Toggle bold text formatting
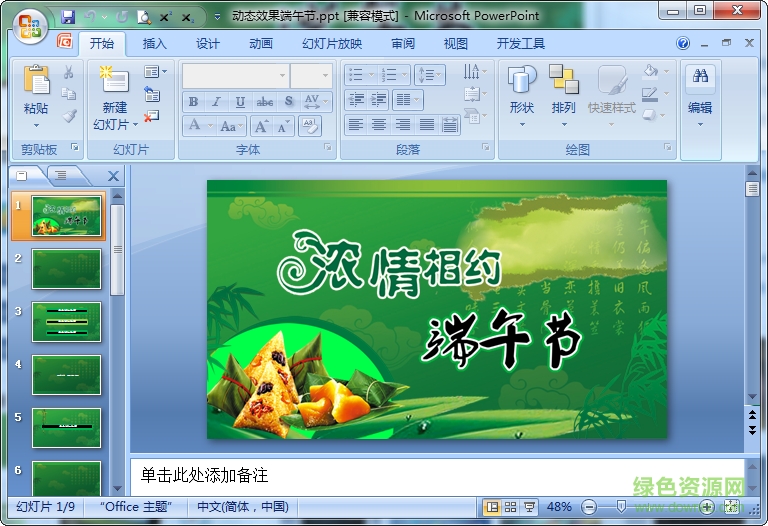Viewport: 768px width, 526px height. 193,102
